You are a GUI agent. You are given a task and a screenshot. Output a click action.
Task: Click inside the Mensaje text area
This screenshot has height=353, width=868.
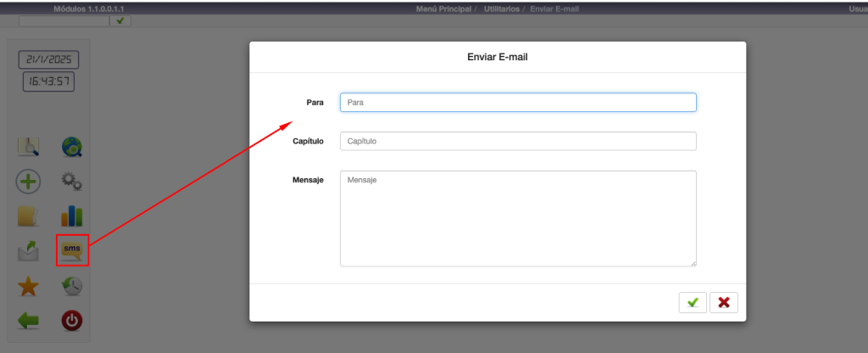(x=518, y=218)
